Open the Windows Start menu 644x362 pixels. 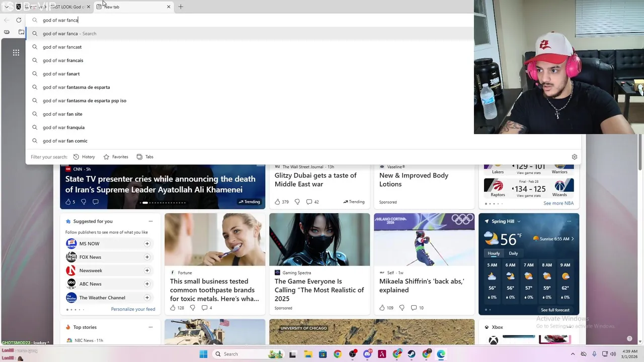[x=203, y=354]
